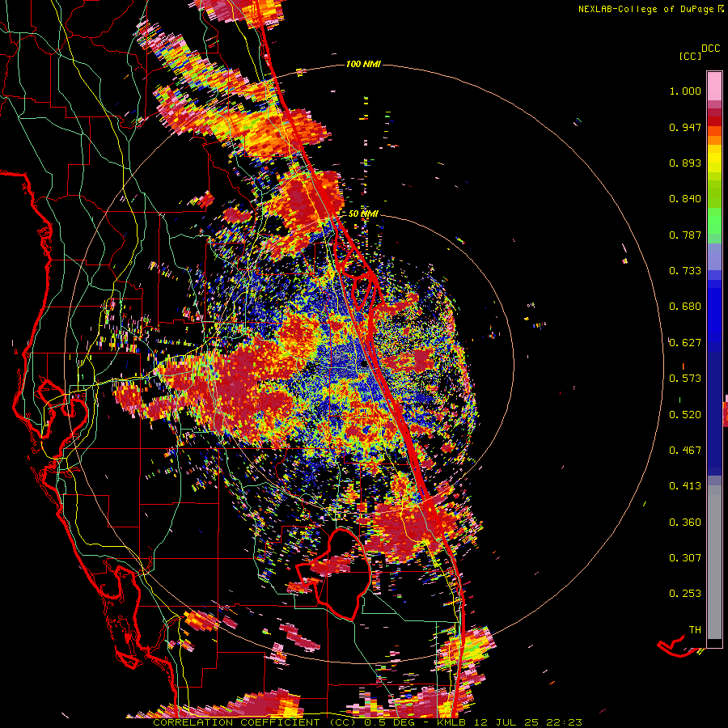Screen dimensions: 728x728
Task: Select the 0.840 color scale value
Action: [685, 199]
